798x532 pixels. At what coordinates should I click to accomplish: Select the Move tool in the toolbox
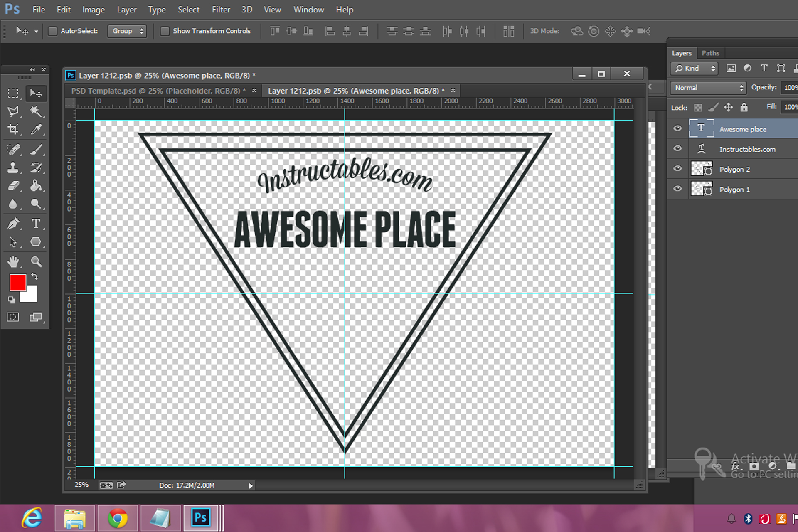coord(36,93)
